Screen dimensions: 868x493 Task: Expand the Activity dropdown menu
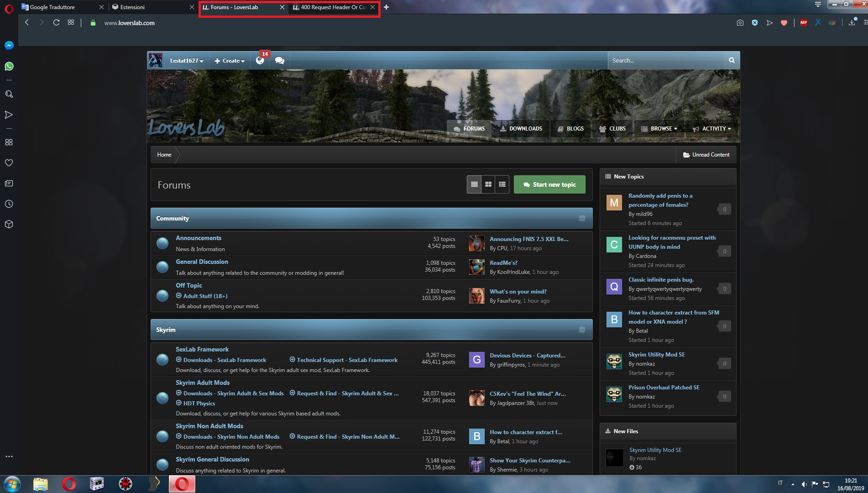(711, 129)
